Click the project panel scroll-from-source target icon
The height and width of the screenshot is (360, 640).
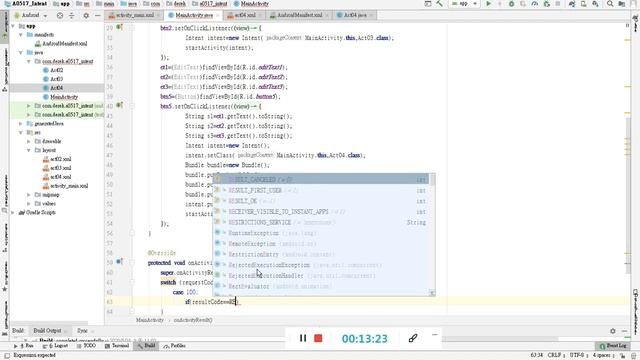pyautogui.click(x=60, y=16)
